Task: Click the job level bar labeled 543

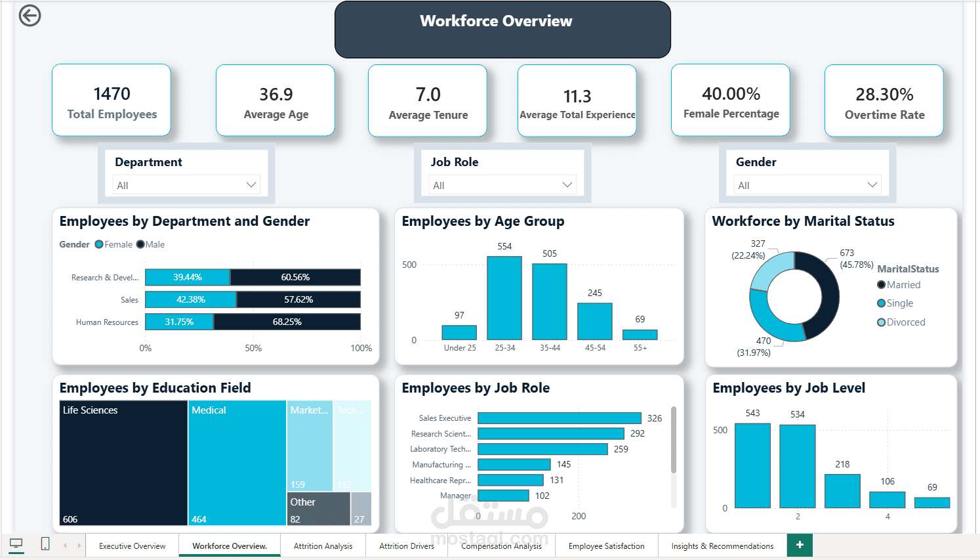Action: 752,465
